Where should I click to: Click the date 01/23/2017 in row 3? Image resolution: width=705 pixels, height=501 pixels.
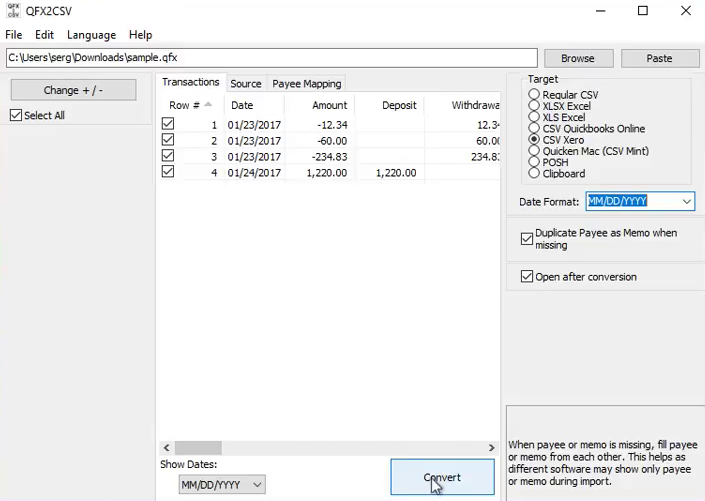click(254, 157)
